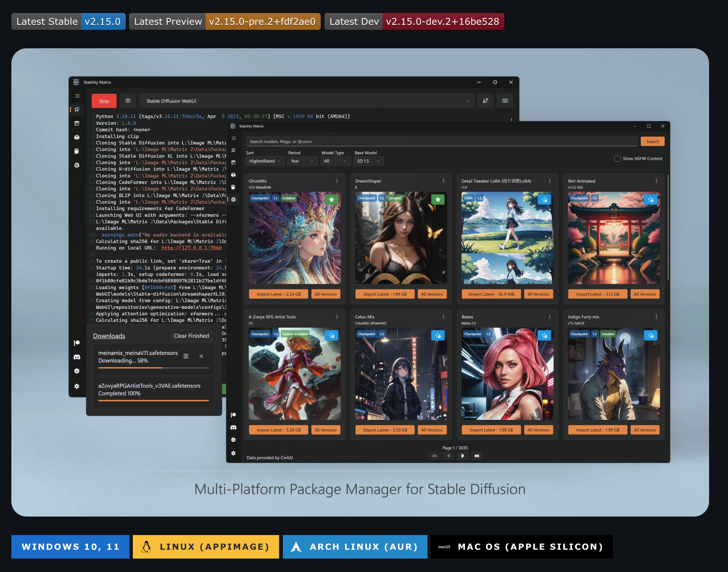Click the Discord icon in back window sidebar
The width and height of the screenshot is (728, 572).
click(x=77, y=357)
